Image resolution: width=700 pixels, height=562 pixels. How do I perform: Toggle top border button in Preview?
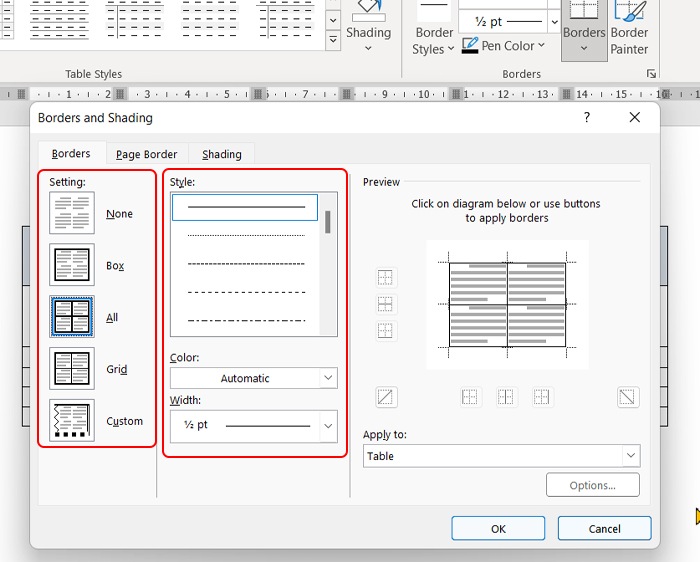point(385,277)
